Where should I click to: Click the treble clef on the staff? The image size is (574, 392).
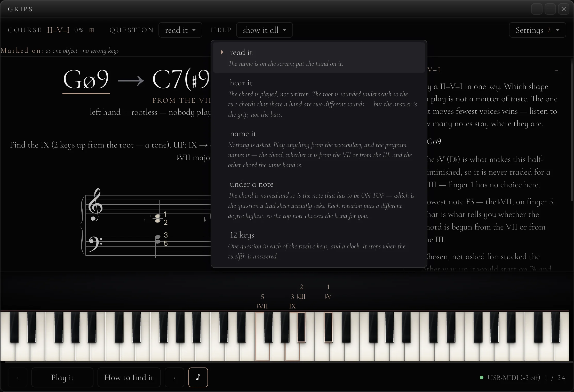coord(95,205)
